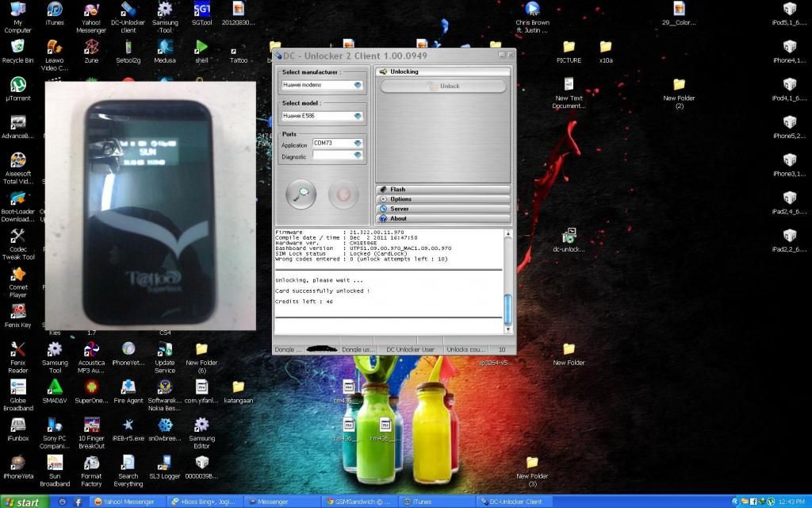The height and width of the screenshot is (508, 812).
Task: Open SMADAV desktop icon
Action: tap(55, 392)
